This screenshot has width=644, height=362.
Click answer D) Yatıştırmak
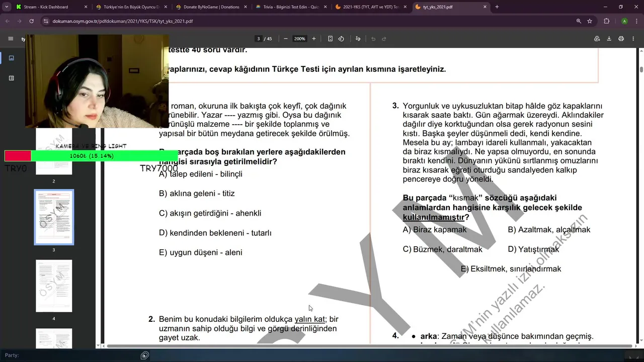click(x=533, y=249)
